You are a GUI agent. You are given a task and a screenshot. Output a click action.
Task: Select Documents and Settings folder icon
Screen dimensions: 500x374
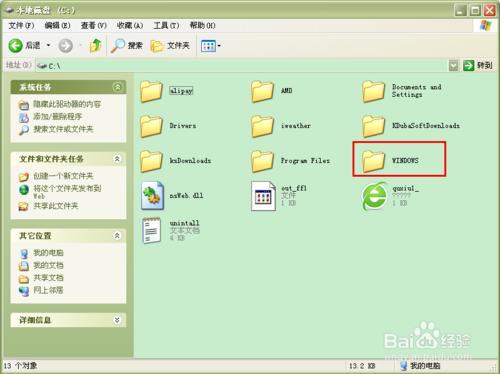[373, 91]
